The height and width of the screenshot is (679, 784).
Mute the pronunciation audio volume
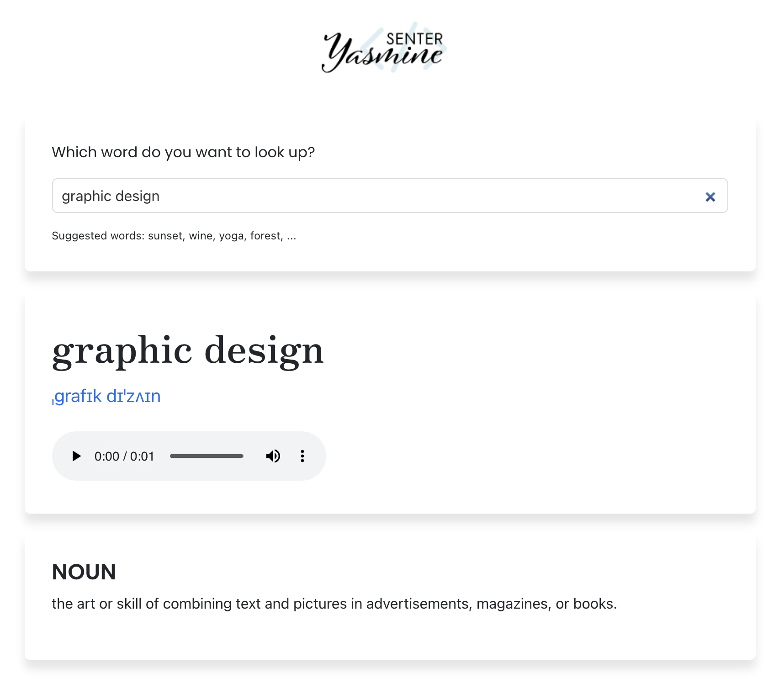click(x=273, y=456)
